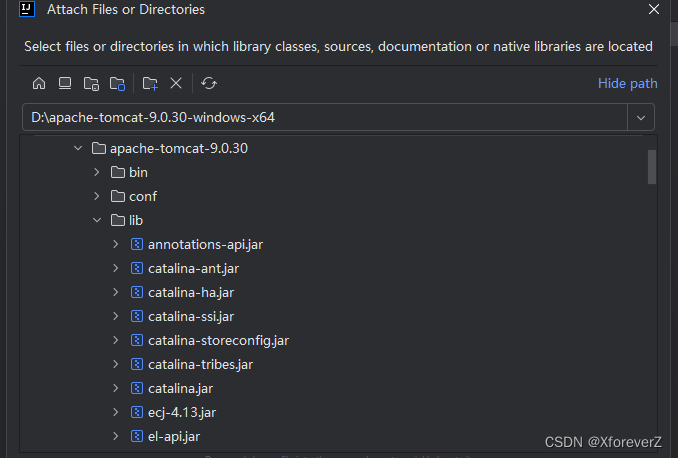The height and width of the screenshot is (458, 678).
Task: Click the Hide path link
Action: click(x=627, y=83)
